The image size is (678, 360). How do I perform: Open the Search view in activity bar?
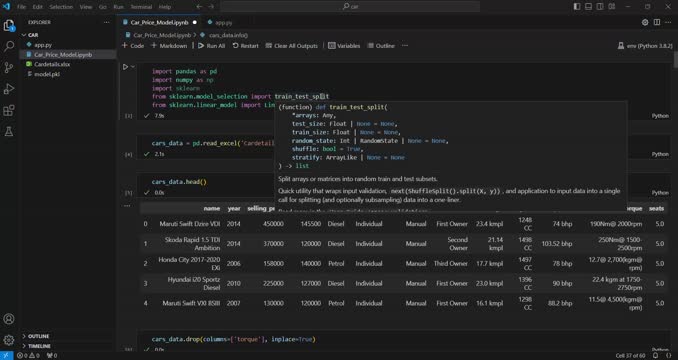(9, 46)
